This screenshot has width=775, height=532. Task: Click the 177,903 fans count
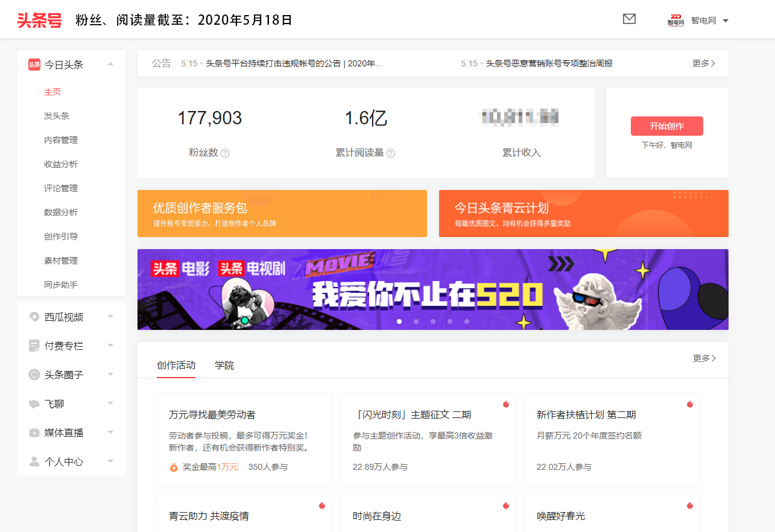coord(209,118)
